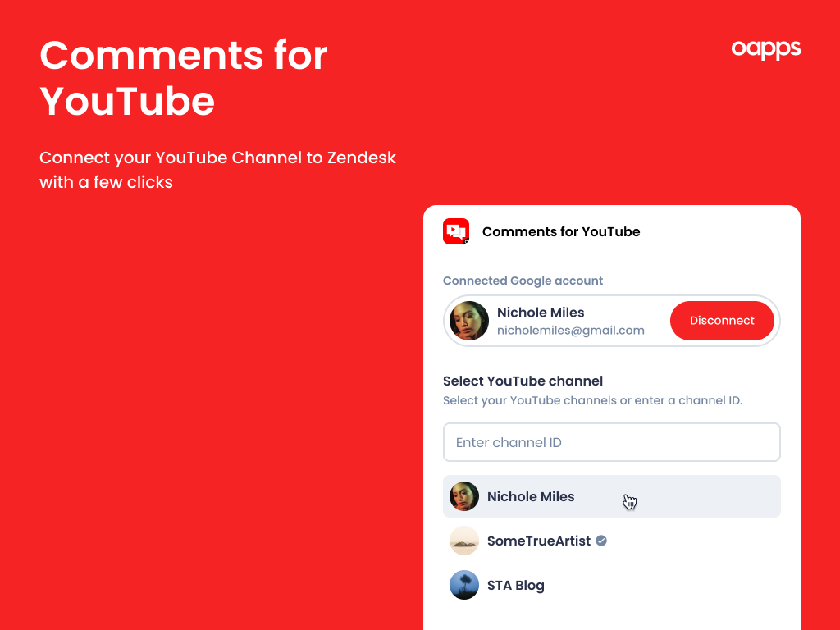This screenshot has height=630, width=840.
Task: Click the panel header title text
Action: click(x=561, y=231)
